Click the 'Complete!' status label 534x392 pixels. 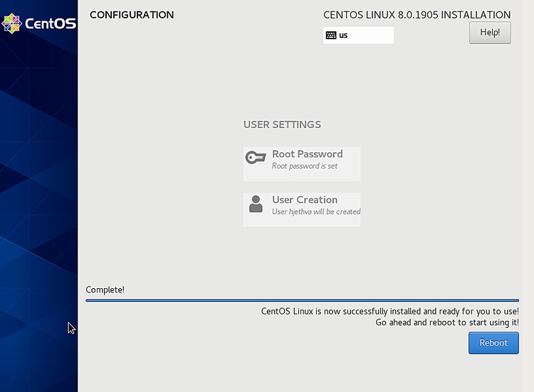(x=105, y=290)
